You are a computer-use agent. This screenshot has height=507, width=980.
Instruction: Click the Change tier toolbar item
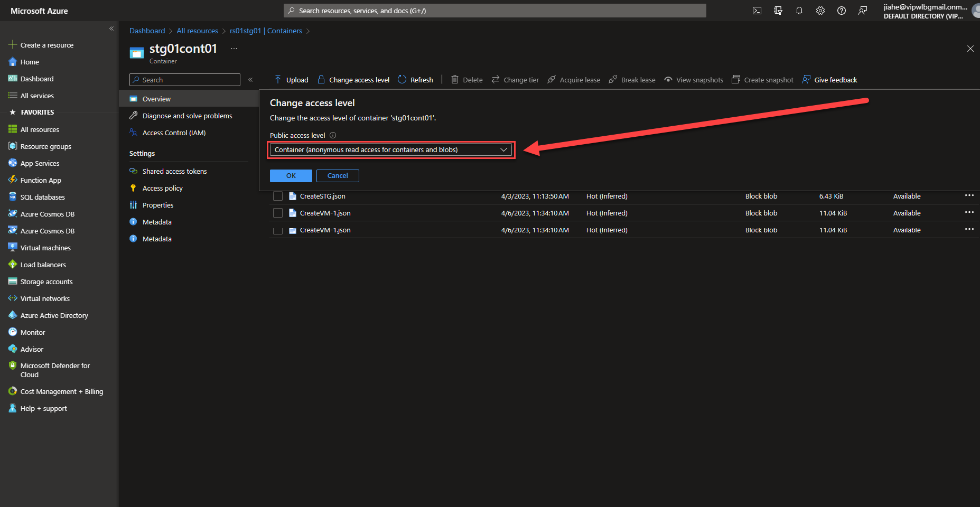click(x=515, y=80)
